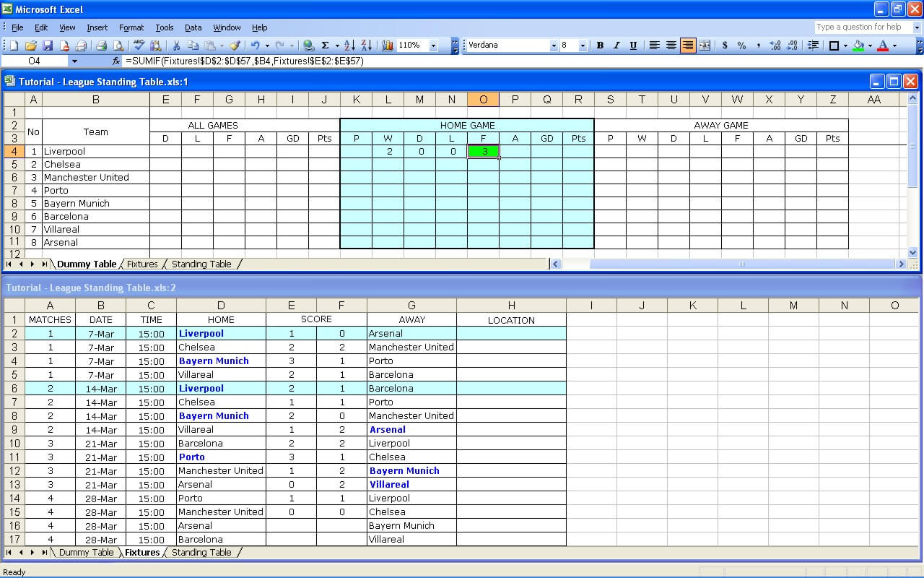Open the Undo history dropdown arrow
The height and width of the screenshot is (578, 924).
point(267,46)
